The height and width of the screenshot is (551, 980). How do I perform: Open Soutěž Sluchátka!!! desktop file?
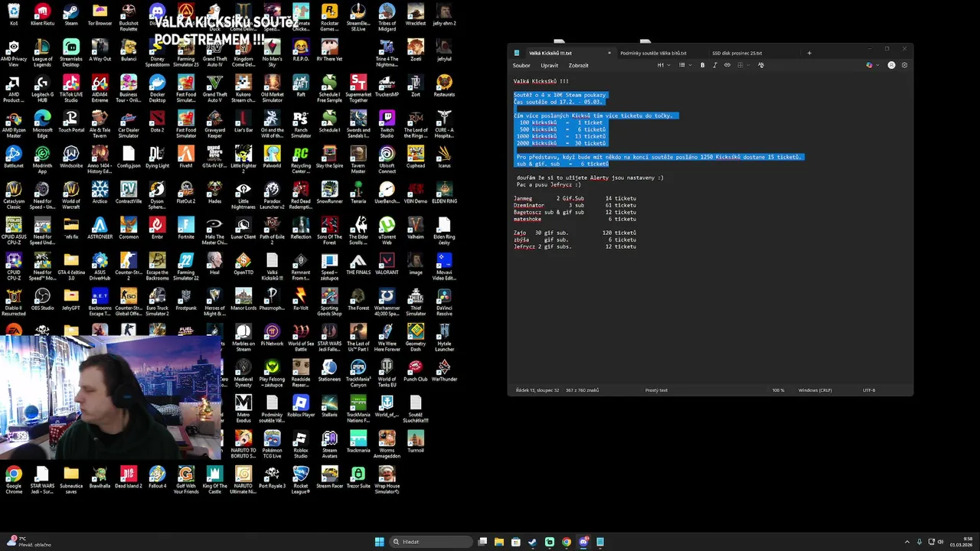[416, 406]
